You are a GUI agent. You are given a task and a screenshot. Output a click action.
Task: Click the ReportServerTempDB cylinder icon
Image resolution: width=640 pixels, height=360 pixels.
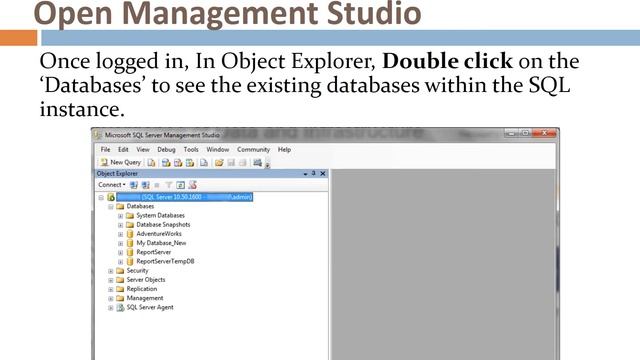point(130,262)
